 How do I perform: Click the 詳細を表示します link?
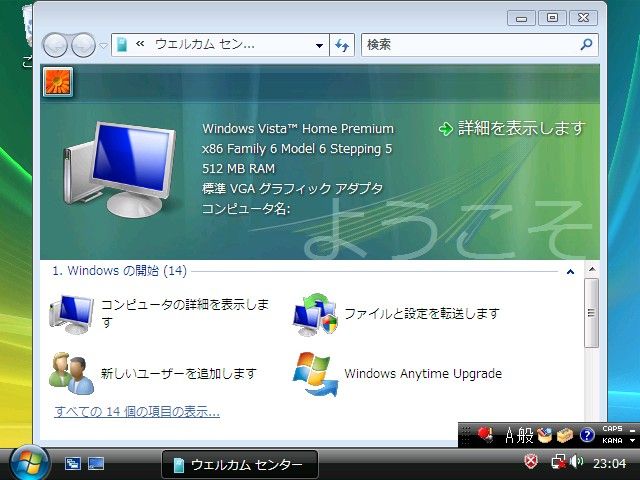point(512,128)
